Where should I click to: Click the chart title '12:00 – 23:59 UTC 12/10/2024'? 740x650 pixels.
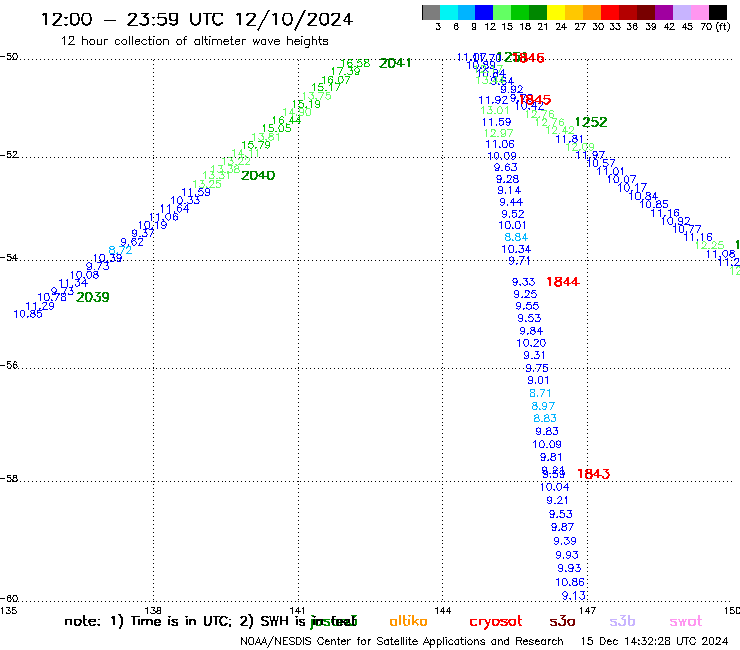(x=197, y=19)
